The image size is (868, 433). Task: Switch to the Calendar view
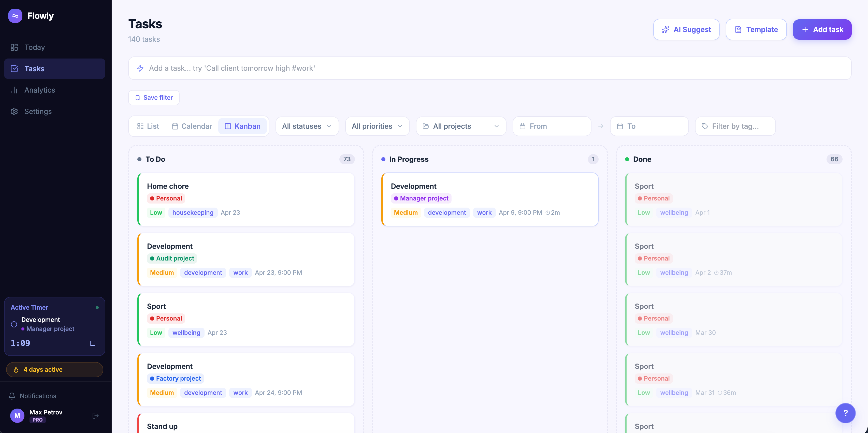pos(192,126)
